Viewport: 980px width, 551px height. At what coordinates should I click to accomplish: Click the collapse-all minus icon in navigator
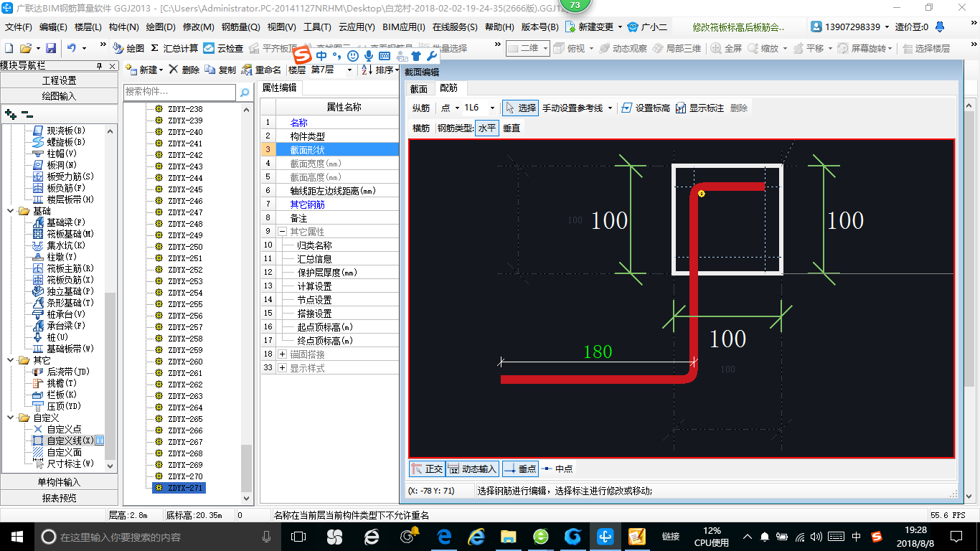[x=27, y=114]
